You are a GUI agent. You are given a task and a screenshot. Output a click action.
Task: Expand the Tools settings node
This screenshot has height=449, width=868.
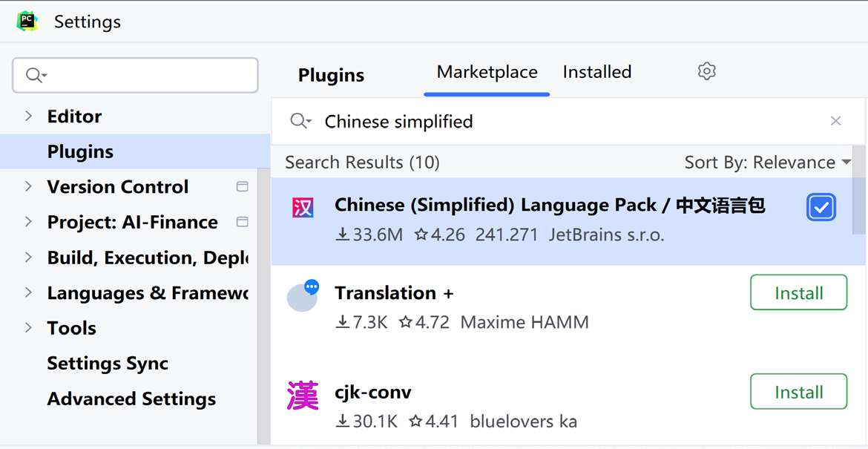click(28, 328)
